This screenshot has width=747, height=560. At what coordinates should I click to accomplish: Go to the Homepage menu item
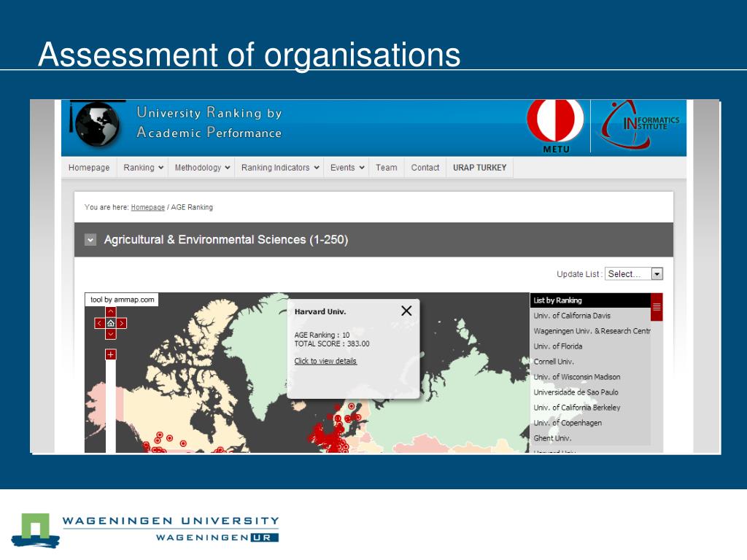pos(89,168)
